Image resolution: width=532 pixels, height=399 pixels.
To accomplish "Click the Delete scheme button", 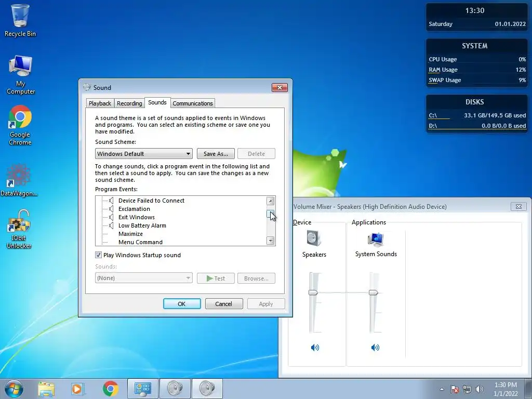I will click(256, 154).
